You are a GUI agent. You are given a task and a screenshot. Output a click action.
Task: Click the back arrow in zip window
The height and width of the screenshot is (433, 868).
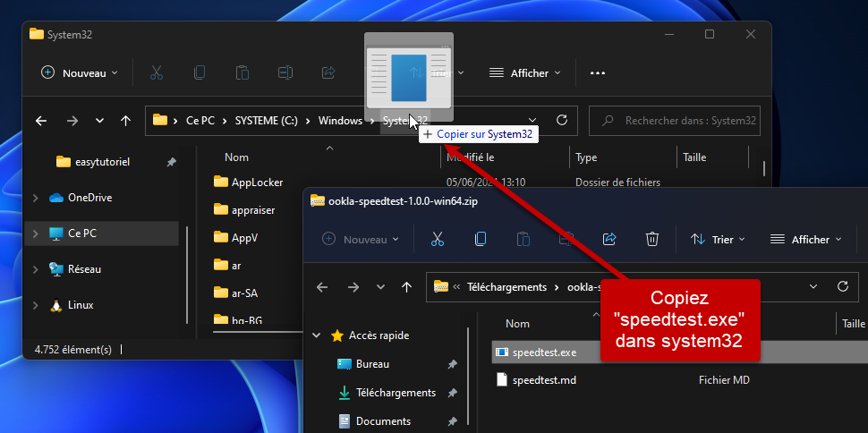coord(323,287)
